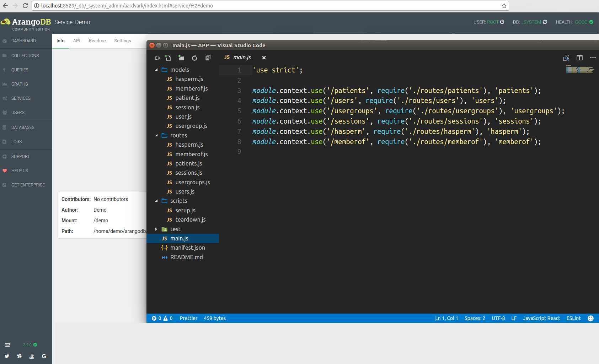Bookmark page with the star icon
The height and width of the screenshot is (364, 599).
click(x=504, y=6)
